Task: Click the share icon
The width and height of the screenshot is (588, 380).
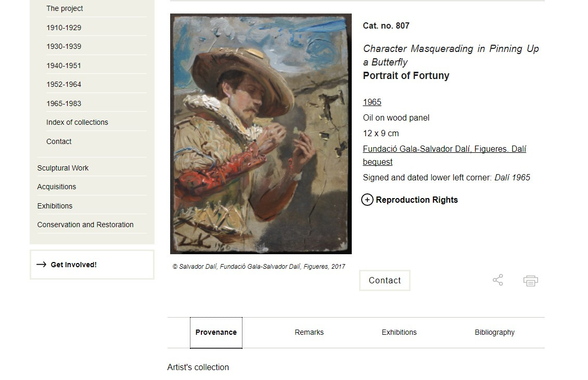Action: coord(498,280)
